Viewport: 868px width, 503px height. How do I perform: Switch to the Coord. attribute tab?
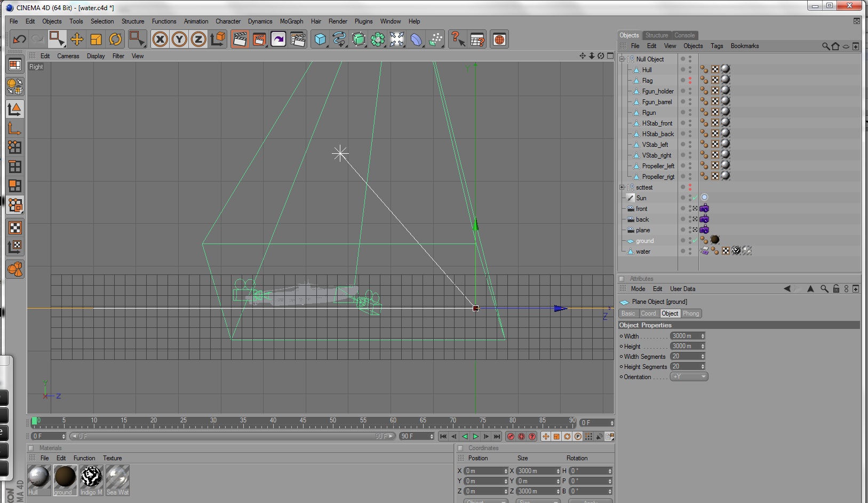click(x=648, y=313)
